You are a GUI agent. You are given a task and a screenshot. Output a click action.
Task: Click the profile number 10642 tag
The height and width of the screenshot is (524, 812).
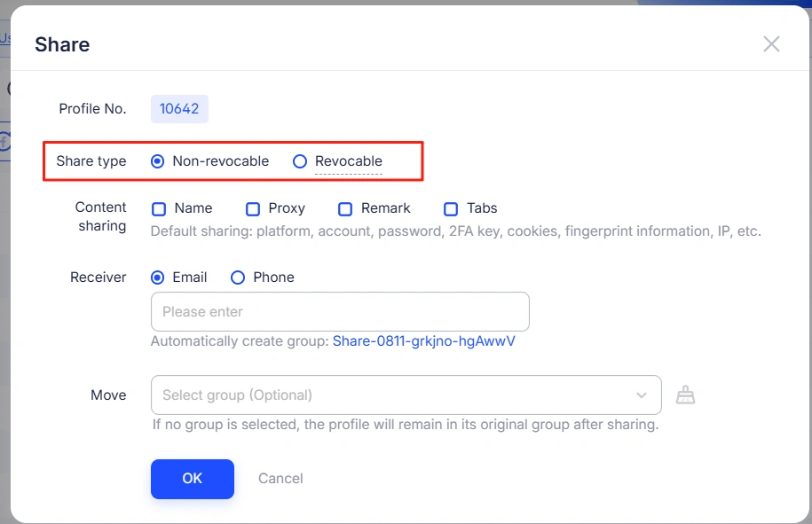179,109
